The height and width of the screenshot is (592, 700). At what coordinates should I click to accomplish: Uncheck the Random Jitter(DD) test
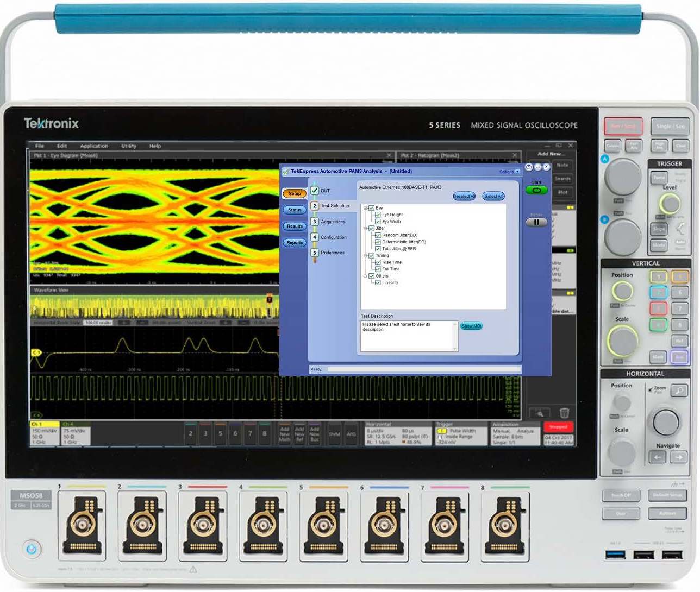(x=378, y=235)
